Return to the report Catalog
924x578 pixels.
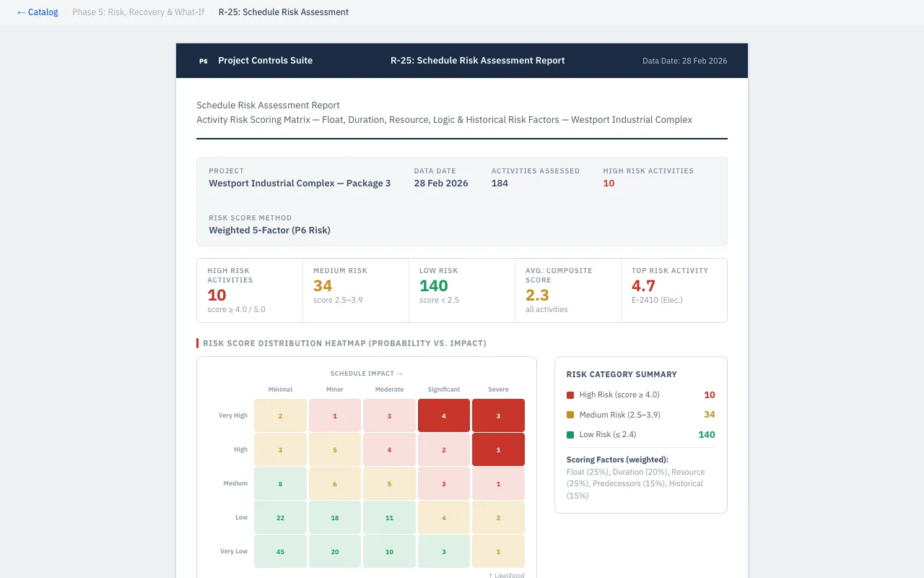point(37,12)
